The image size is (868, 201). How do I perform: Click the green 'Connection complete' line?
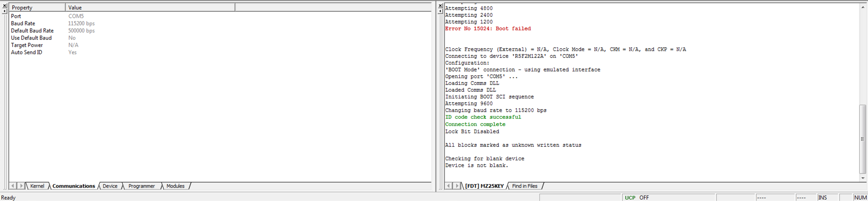(x=475, y=124)
